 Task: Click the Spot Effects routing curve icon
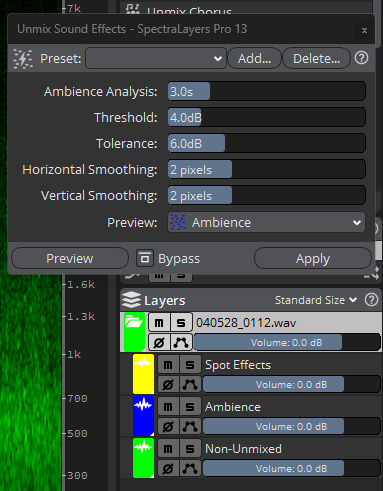pos(190,384)
